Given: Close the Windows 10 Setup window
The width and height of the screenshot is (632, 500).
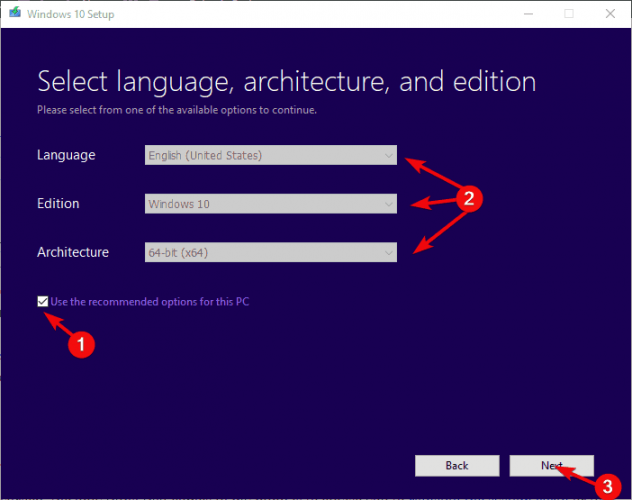Looking at the screenshot, I should (611, 13).
